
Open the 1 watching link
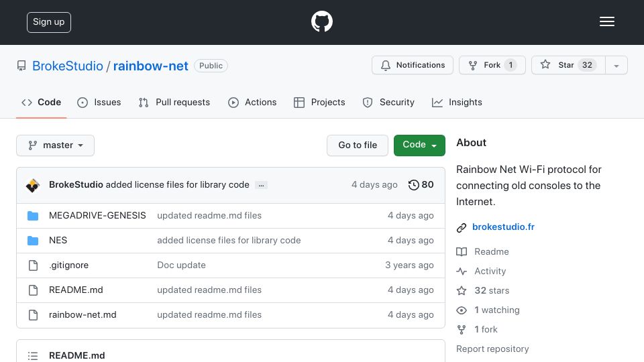(497, 310)
